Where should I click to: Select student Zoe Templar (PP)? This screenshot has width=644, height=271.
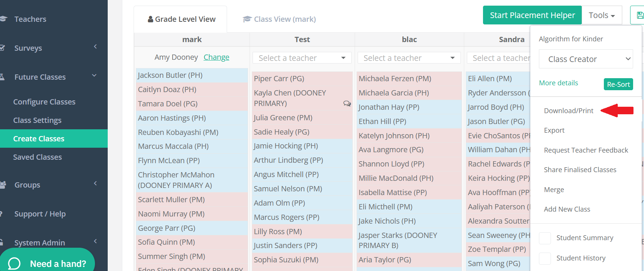[x=498, y=249]
